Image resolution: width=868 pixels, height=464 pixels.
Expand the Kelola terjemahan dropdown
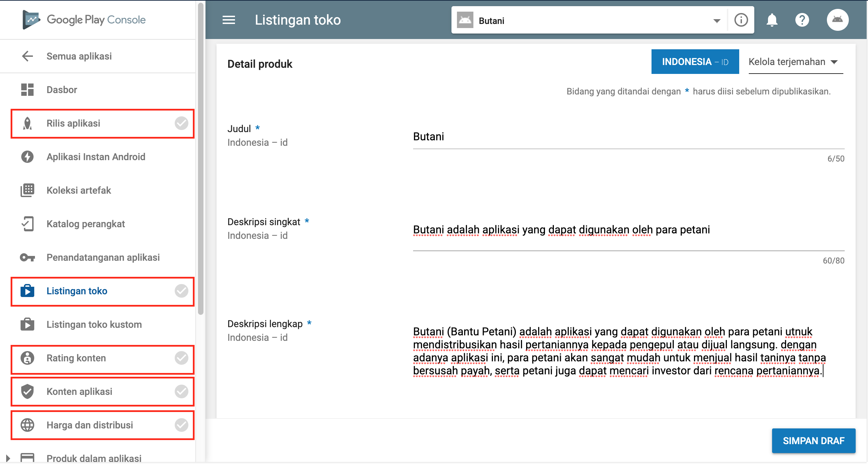(x=795, y=62)
